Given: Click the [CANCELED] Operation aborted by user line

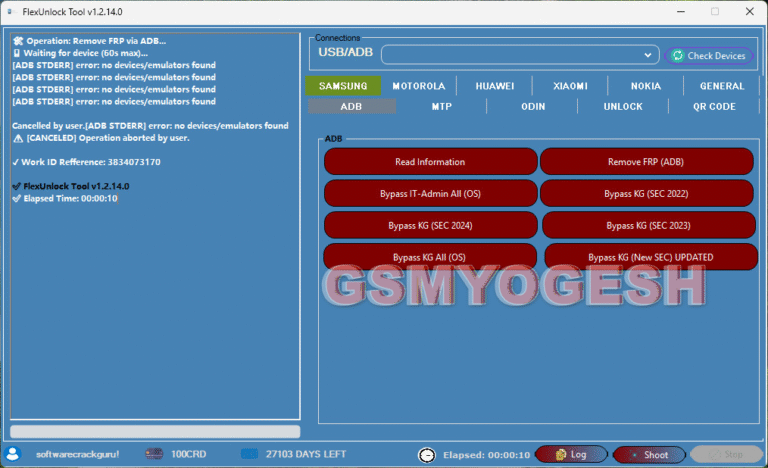Looking at the screenshot, I should tap(101, 138).
